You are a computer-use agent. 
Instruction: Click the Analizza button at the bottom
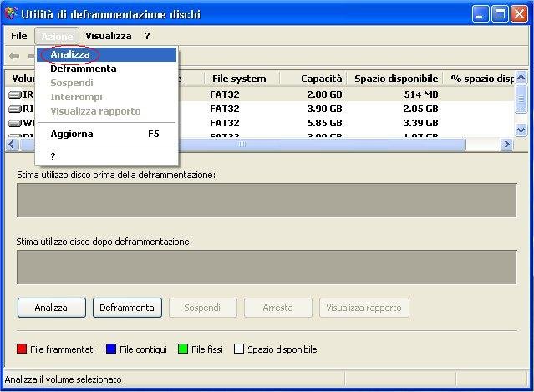[x=52, y=308]
